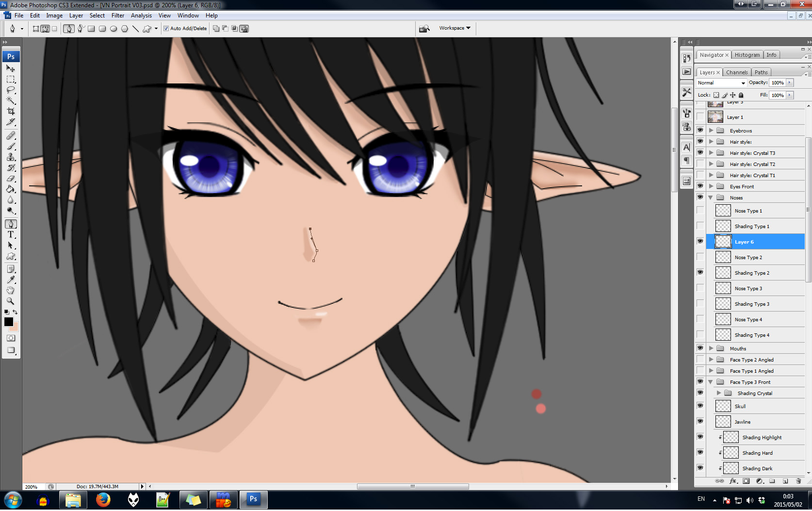Expand the Eyebrows group
812x511 pixels.
[x=711, y=131]
